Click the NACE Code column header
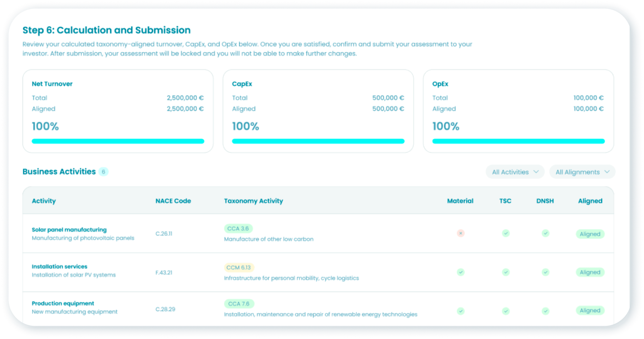The width and height of the screenshot is (644, 339). [173, 201]
